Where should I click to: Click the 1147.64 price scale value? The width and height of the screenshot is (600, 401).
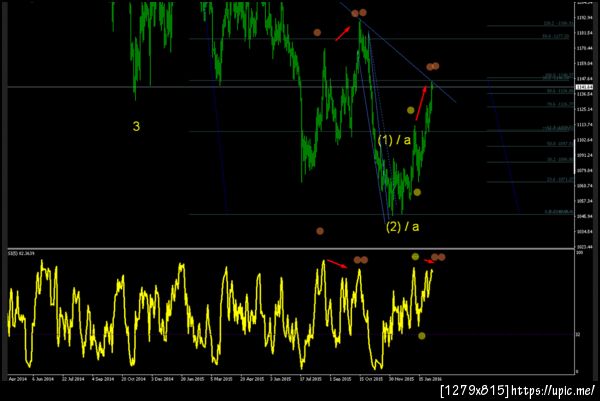(x=585, y=78)
